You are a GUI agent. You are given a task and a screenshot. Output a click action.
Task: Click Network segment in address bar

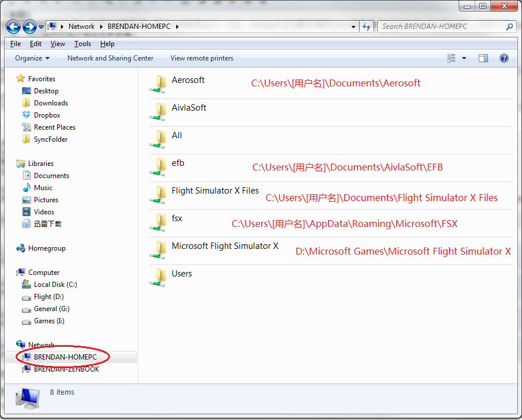tap(82, 27)
